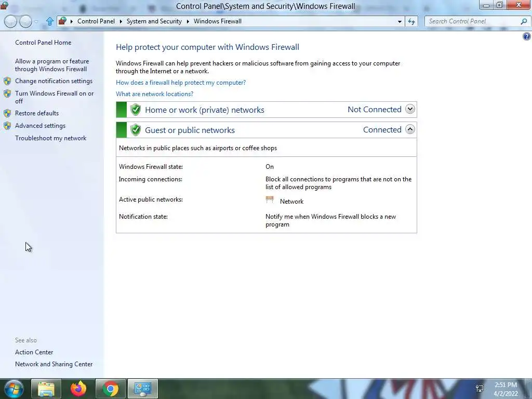Expand breadcrumb arrow before Control Panel

(x=72, y=21)
